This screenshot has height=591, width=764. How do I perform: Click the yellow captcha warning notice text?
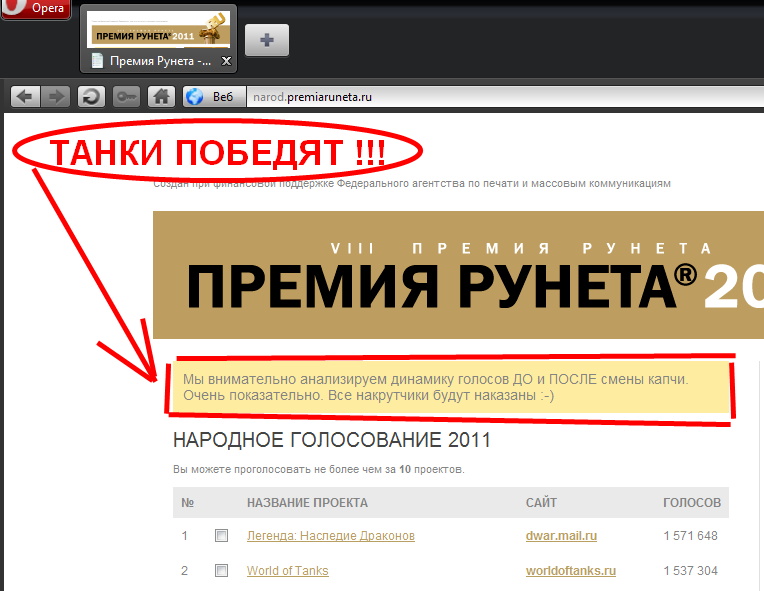pyautogui.click(x=435, y=387)
